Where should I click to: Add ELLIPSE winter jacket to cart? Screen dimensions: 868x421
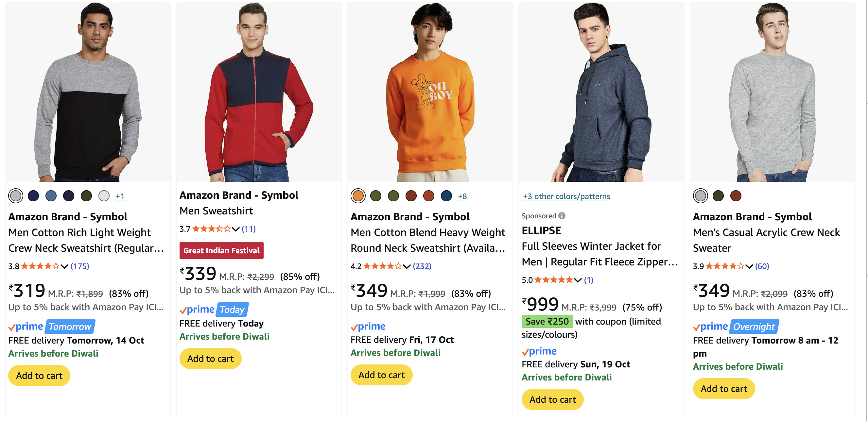tap(552, 399)
